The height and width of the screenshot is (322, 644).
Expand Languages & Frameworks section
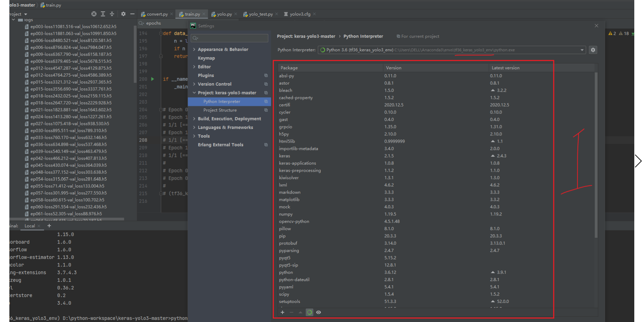[x=194, y=127]
